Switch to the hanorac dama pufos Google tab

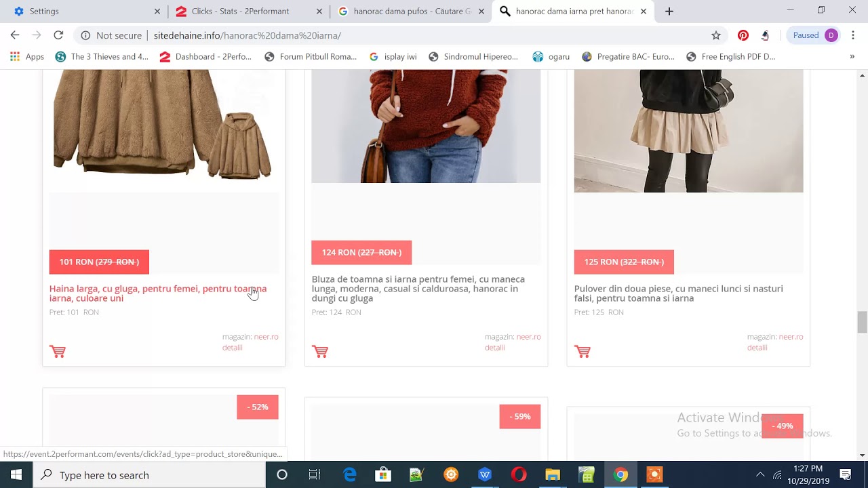tap(410, 11)
